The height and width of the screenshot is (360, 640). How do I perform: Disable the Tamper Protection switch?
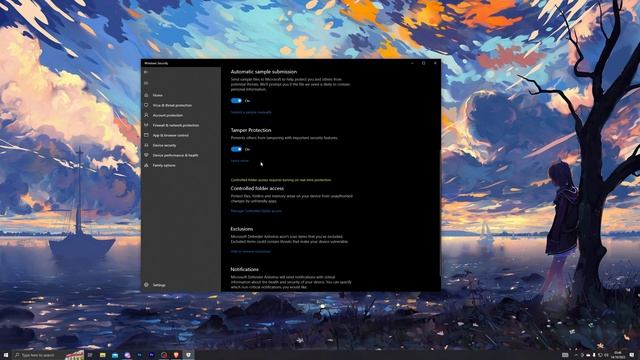tap(236, 149)
